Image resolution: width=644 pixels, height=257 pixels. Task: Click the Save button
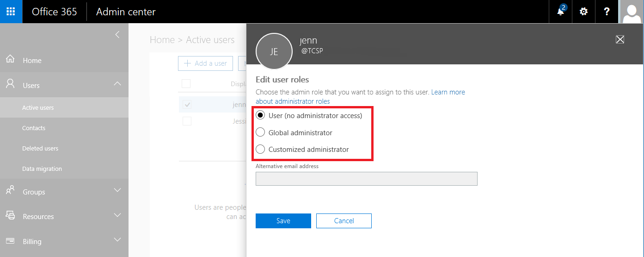[283, 221]
